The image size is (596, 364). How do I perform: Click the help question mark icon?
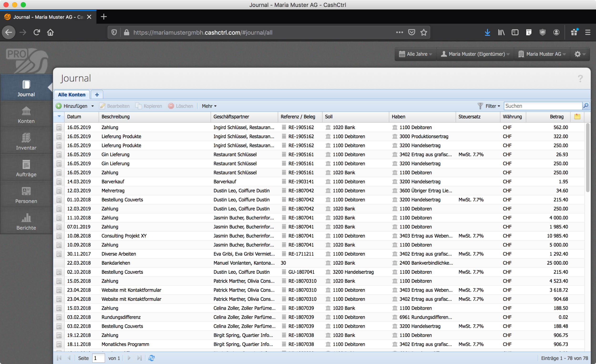pyautogui.click(x=580, y=78)
